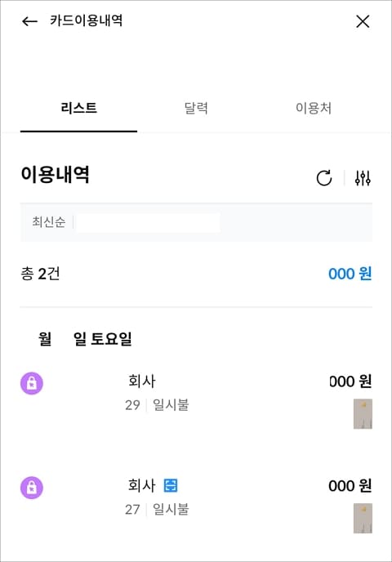The height and width of the screenshot is (562, 392).
Task: Select the 리스트 tab
Action: point(79,108)
